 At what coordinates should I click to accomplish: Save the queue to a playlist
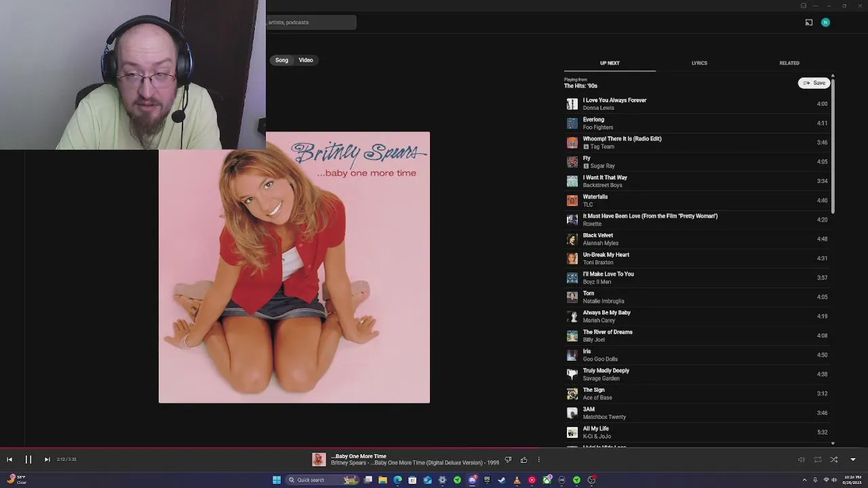[x=814, y=83]
